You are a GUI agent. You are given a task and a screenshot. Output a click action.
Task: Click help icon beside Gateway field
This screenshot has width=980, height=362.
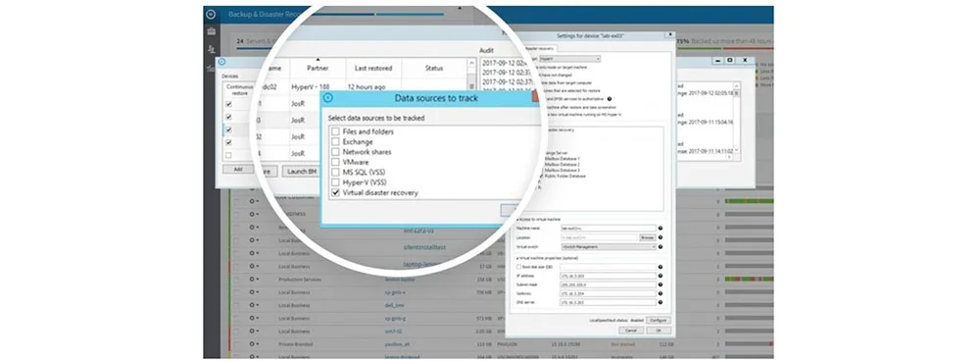click(661, 293)
